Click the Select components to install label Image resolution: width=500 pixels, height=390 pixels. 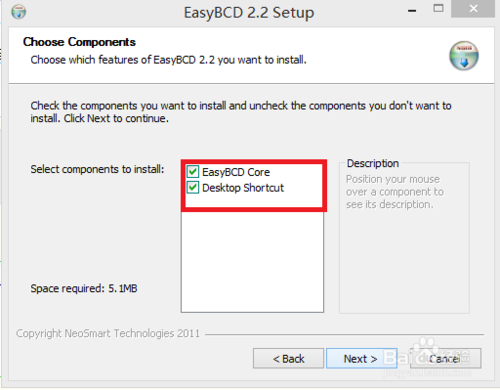pos(97,169)
